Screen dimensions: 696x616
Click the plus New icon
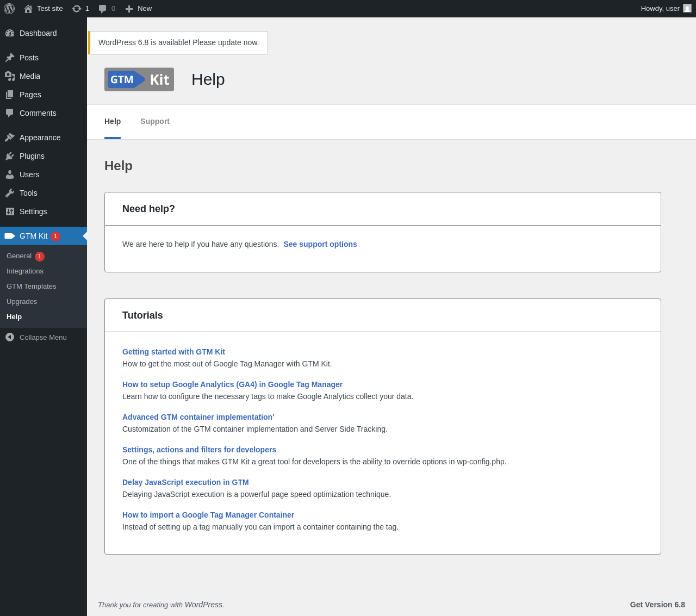pos(129,9)
